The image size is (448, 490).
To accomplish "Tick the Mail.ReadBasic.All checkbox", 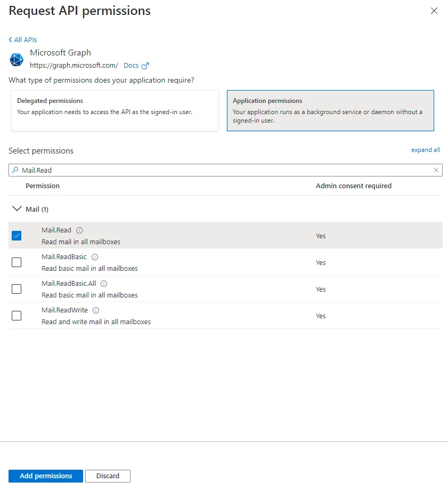I will pyautogui.click(x=17, y=289).
